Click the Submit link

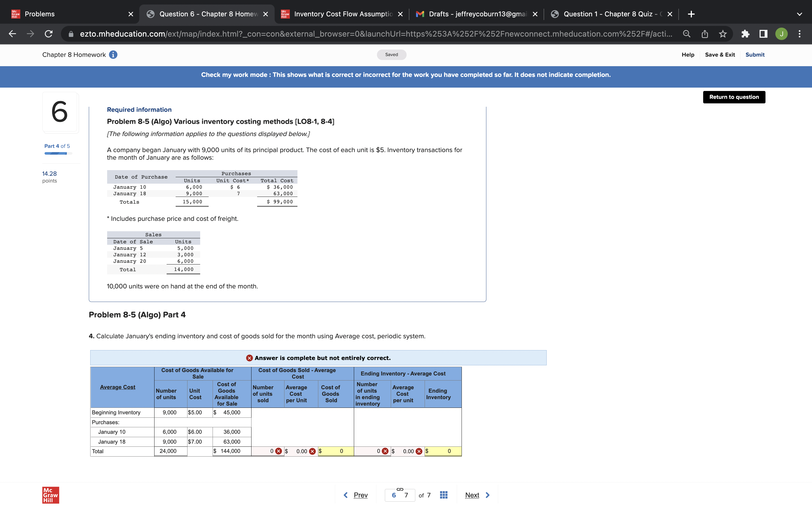point(754,55)
